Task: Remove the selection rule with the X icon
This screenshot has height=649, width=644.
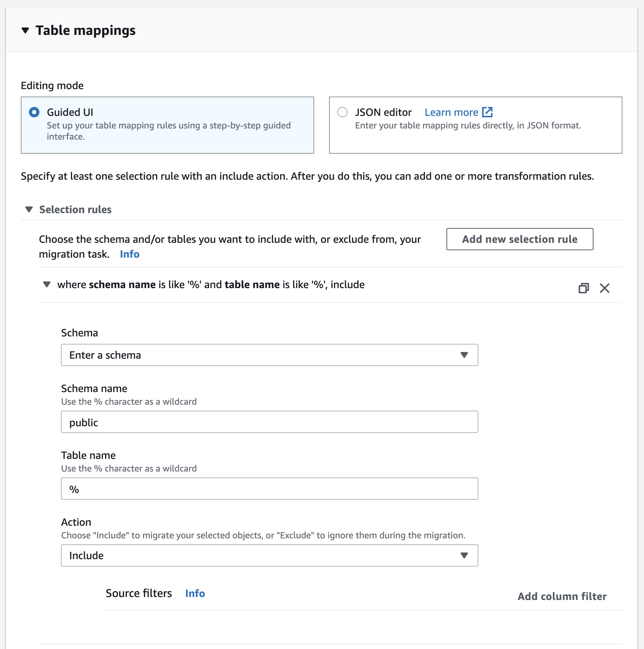Action: click(x=605, y=288)
